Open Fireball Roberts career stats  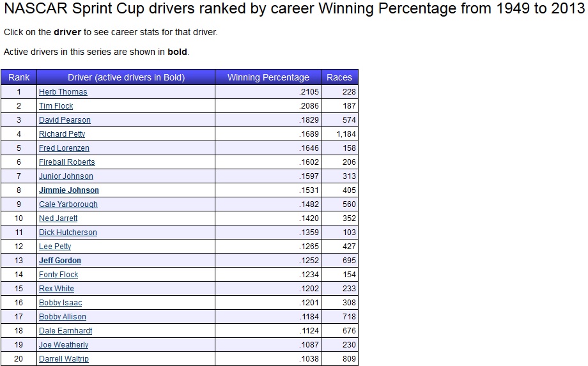pyautogui.click(x=66, y=162)
